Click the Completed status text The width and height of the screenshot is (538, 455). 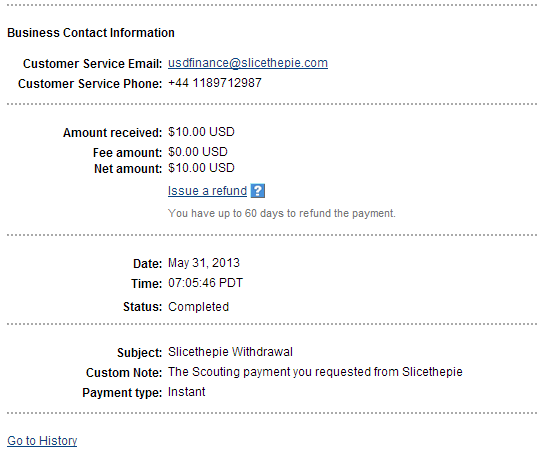pyautogui.click(x=198, y=307)
